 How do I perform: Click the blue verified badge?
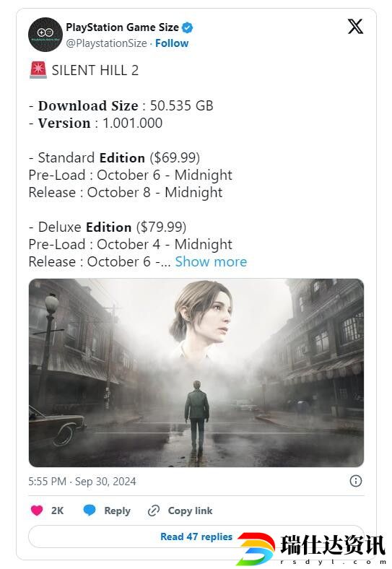[187, 27]
